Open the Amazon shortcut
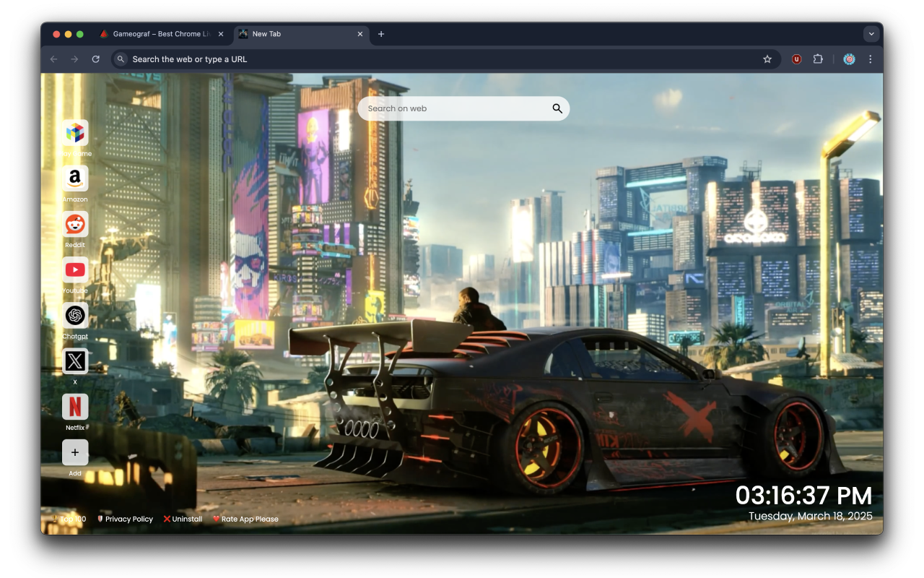Image resolution: width=924 pixels, height=578 pixels. [75, 178]
